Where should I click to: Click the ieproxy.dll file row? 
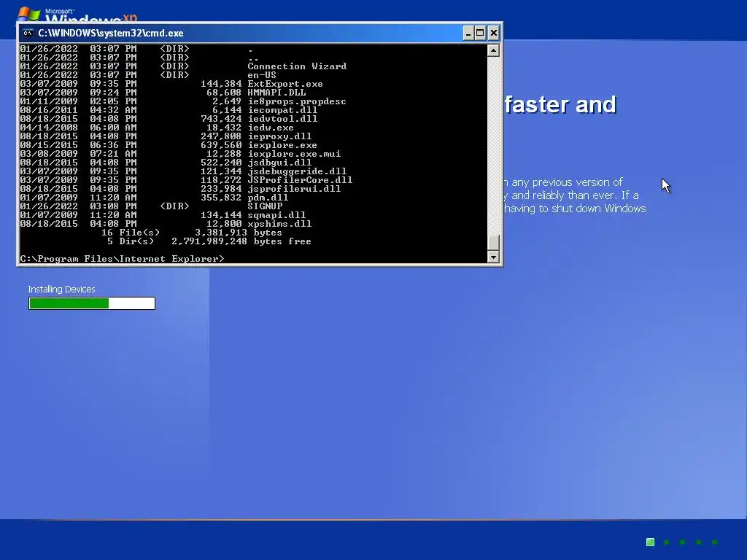click(166, 136)
